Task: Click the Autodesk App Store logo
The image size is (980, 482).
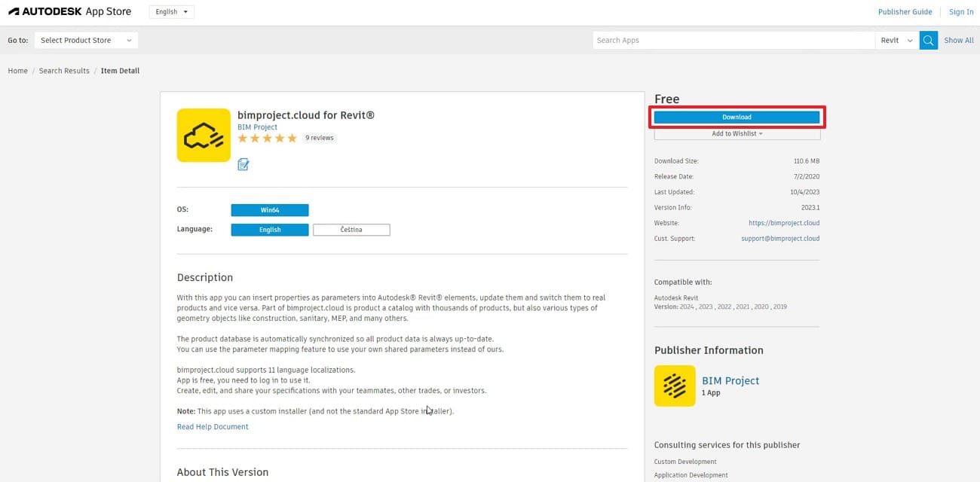Action: click(x=69, y=11)
